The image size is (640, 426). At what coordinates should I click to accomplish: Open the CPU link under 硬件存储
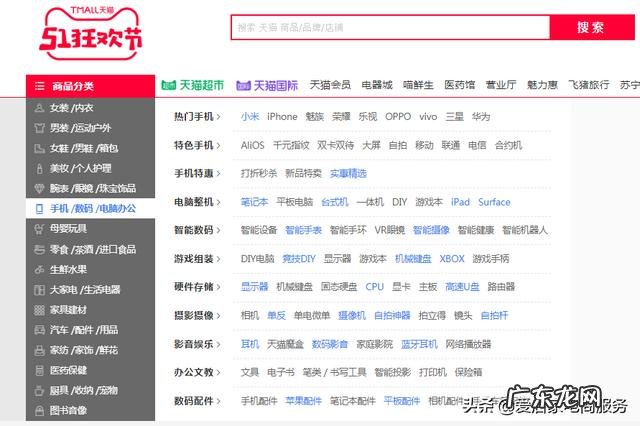375,287
